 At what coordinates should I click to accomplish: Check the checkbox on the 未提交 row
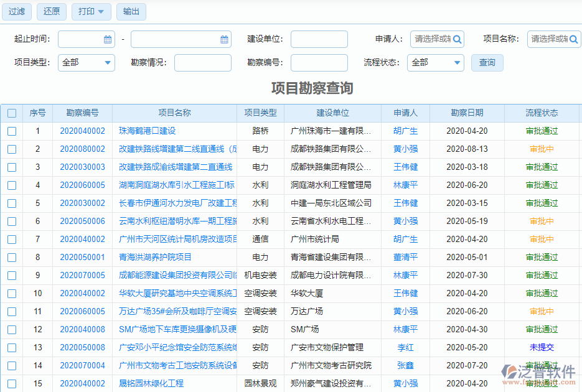point(11,348)
